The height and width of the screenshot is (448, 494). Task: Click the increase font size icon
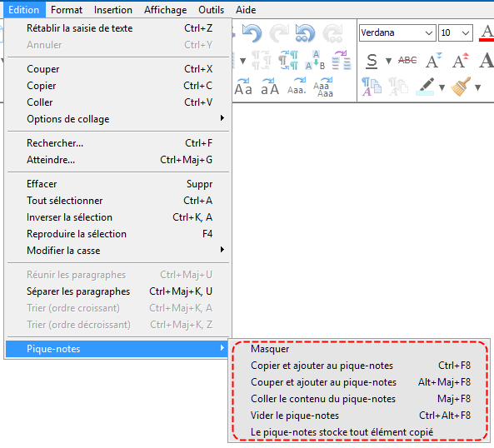pyautogui.click(x=461, y=60)
